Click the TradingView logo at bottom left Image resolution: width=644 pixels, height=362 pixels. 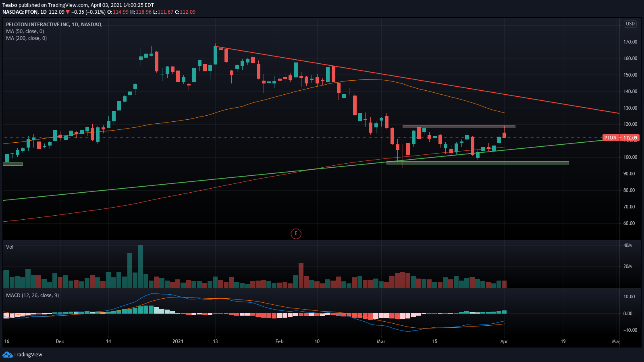pos(23,355)
